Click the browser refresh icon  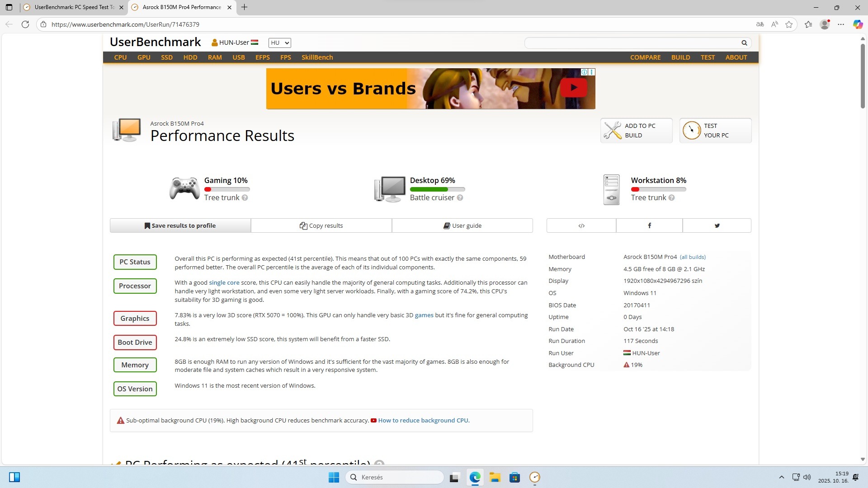(25, 24)
